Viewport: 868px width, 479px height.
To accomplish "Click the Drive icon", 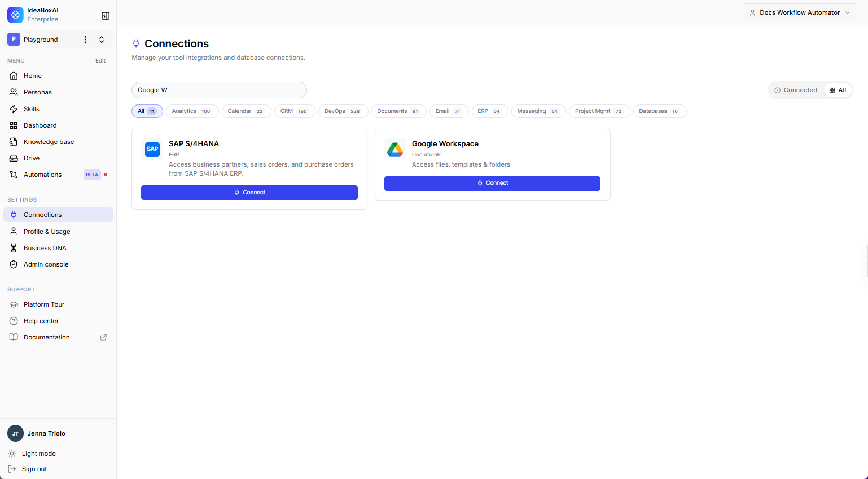I will tap(14, 158).
